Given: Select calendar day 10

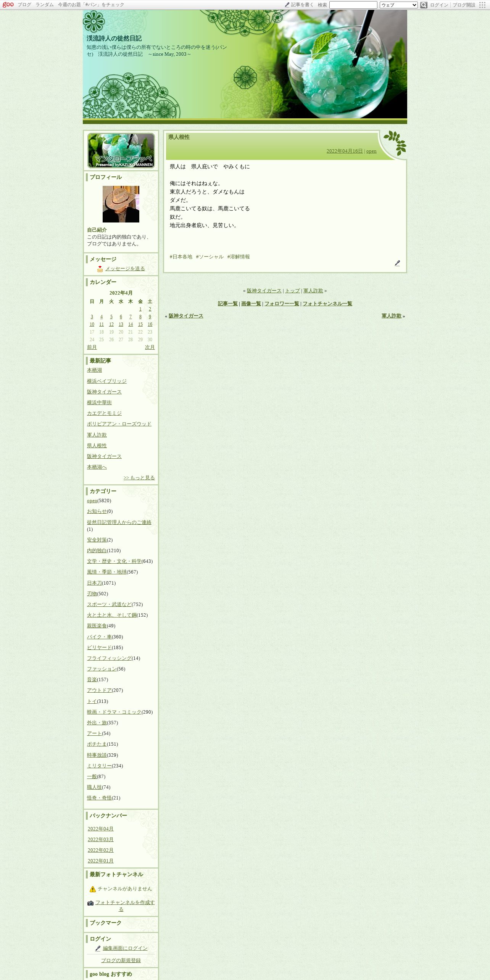Looking at the screenshot, I should click(92, 324).
